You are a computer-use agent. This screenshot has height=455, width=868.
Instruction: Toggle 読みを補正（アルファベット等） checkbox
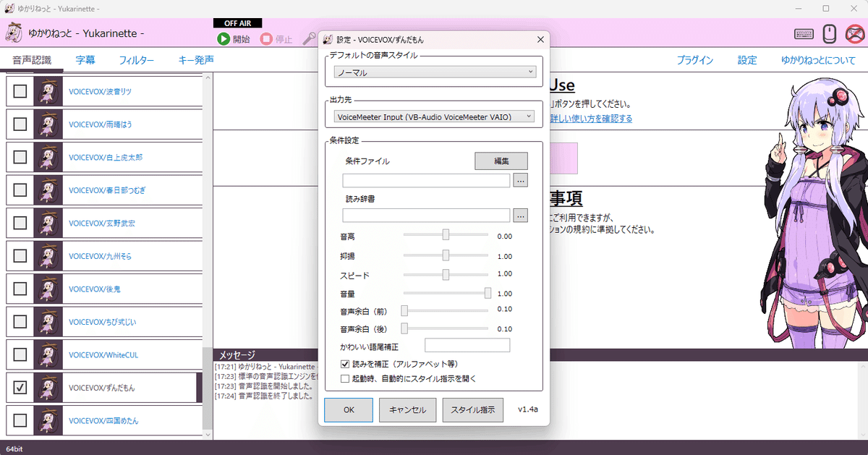click(345, 364)
